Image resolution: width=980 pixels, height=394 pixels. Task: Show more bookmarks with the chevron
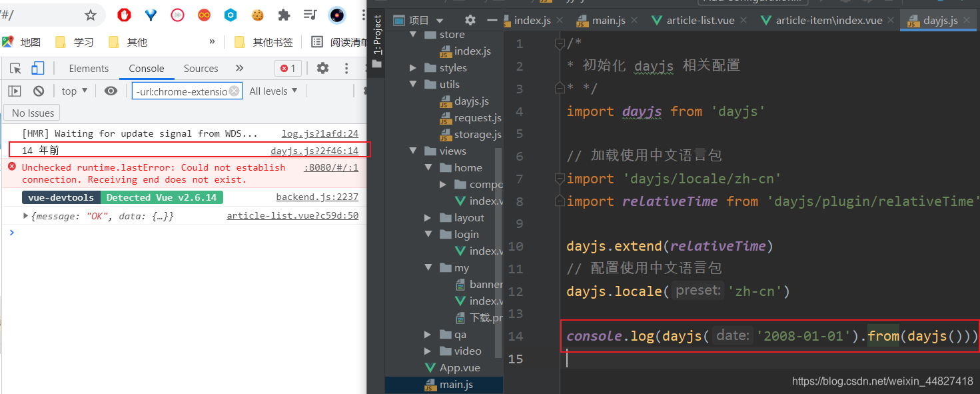pyautogui.click(x=212, y=41)
